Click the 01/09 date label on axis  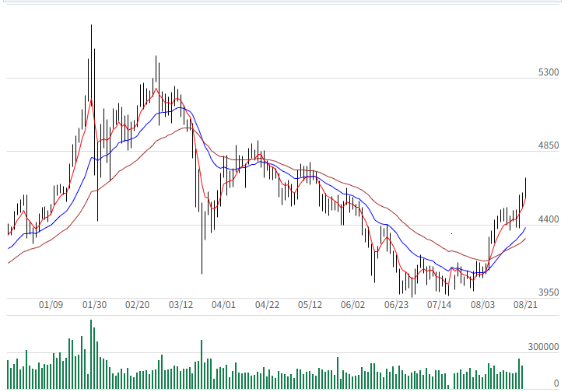pyautogui.click(x=51, y=304)
